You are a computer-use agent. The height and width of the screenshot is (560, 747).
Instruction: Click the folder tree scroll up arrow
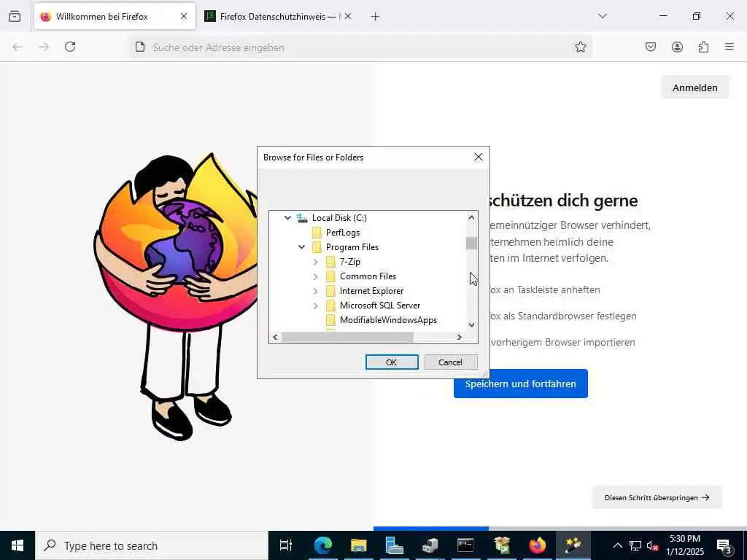pos(472,217)
